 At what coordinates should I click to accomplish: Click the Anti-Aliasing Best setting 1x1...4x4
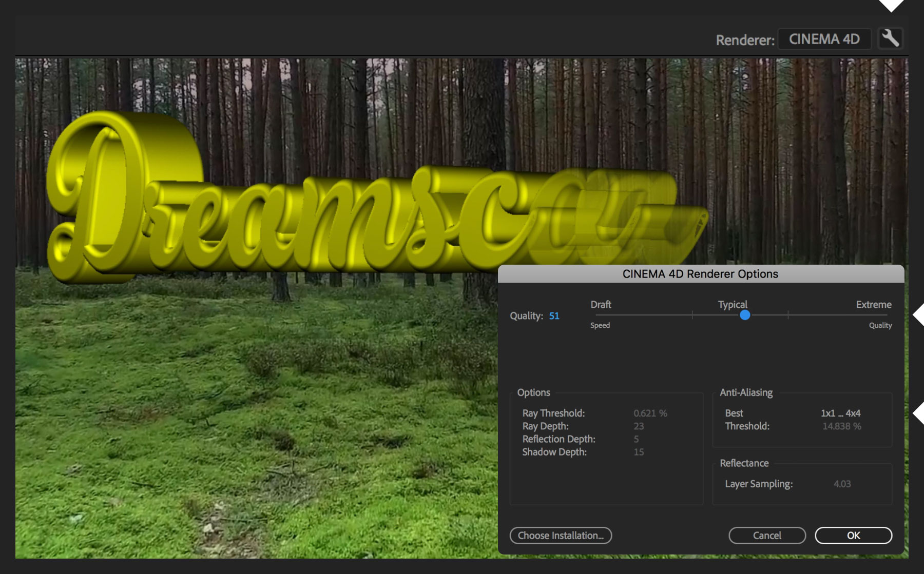(841, 413)
